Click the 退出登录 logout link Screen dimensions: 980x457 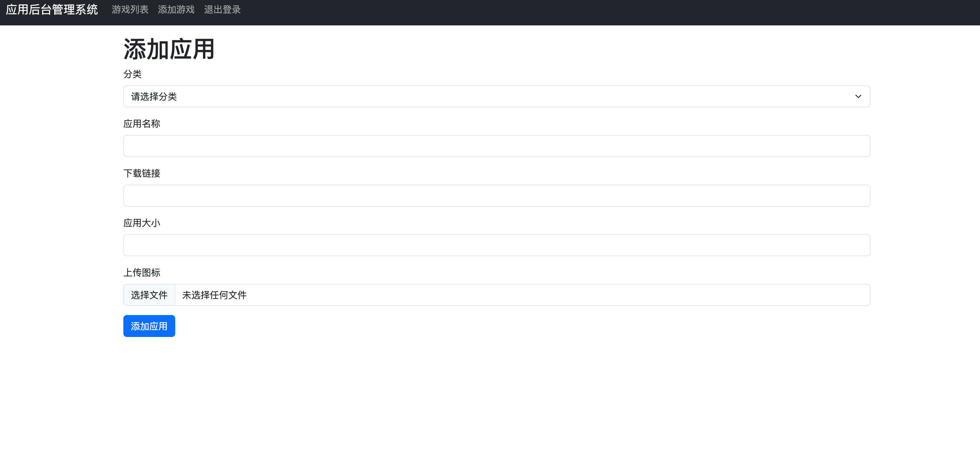click(x=222, y=10)
